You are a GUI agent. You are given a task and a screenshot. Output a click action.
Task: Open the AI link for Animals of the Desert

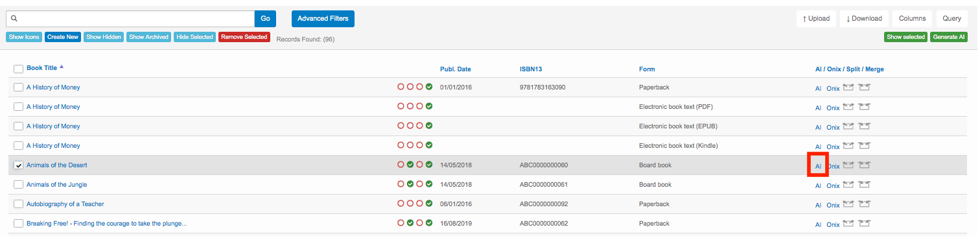[x=818, y=166]
